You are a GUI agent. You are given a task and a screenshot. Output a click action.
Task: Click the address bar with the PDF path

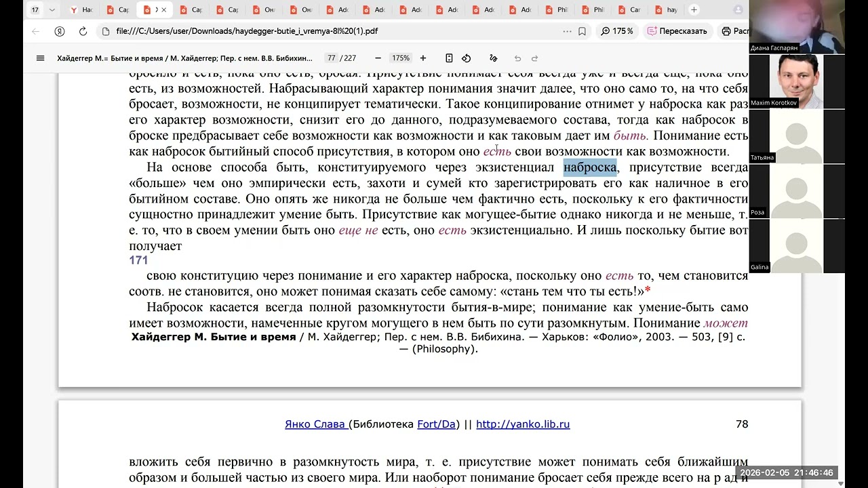[x=332, y=31]
